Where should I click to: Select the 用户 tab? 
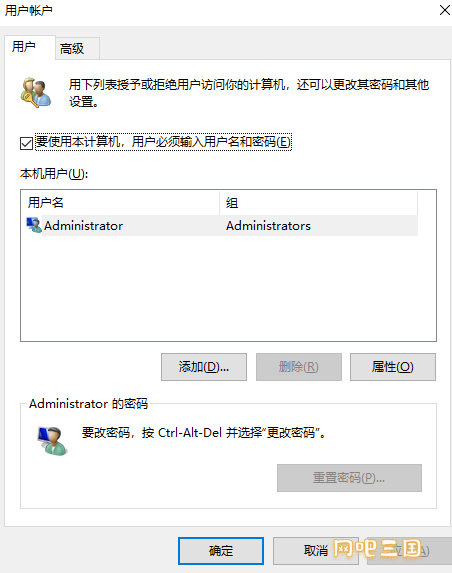30,47
